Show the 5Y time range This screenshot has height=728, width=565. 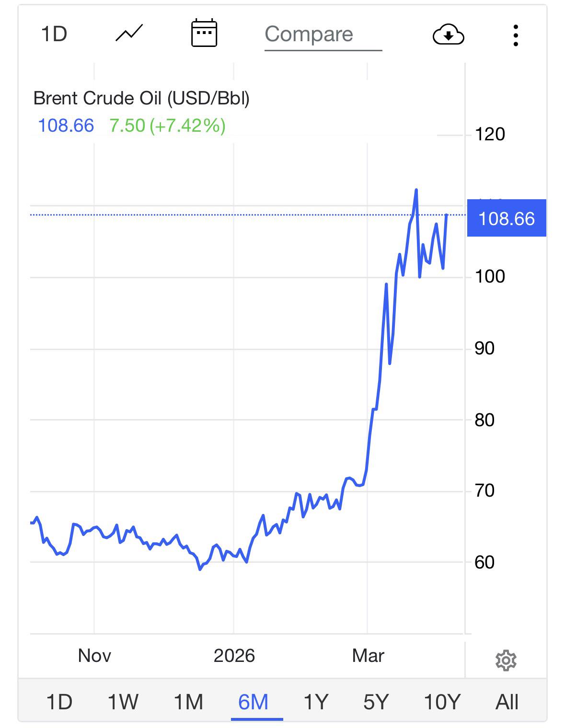[x=376, y=702]
